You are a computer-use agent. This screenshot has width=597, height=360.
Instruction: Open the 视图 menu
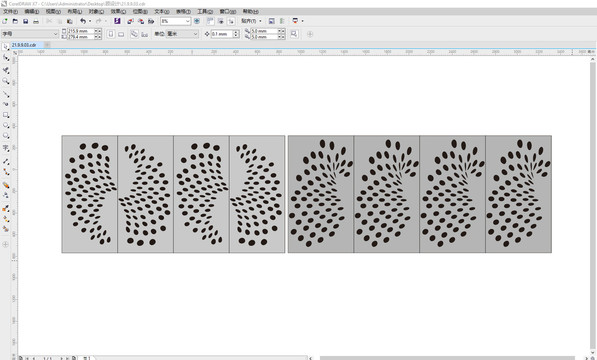(x=53, y=11)
